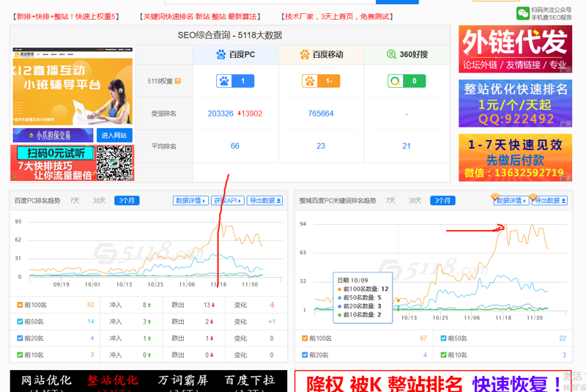
Task: Click the K12直播互动 site preview thumbnail
Action: coord(73,86)
